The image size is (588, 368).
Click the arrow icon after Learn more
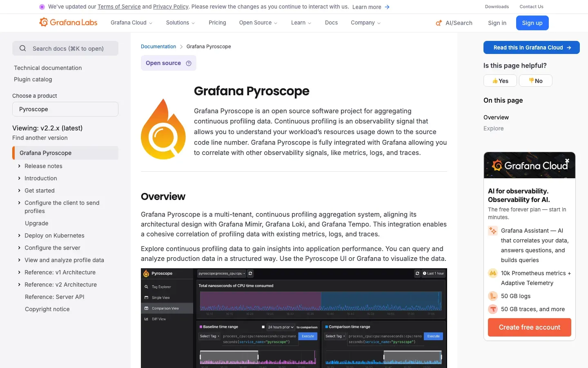click(387, 7)
